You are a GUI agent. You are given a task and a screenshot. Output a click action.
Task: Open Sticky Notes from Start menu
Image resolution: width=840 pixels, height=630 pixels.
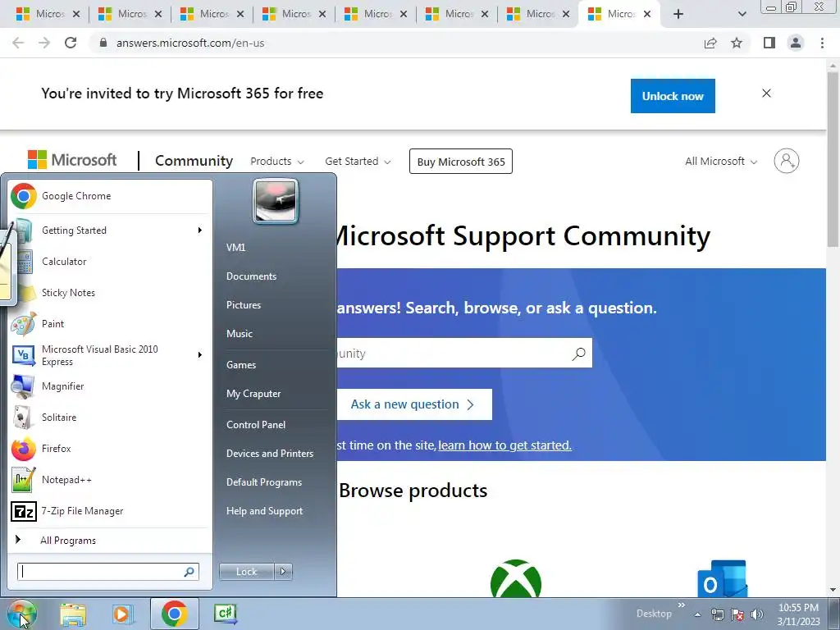[110, 293]
